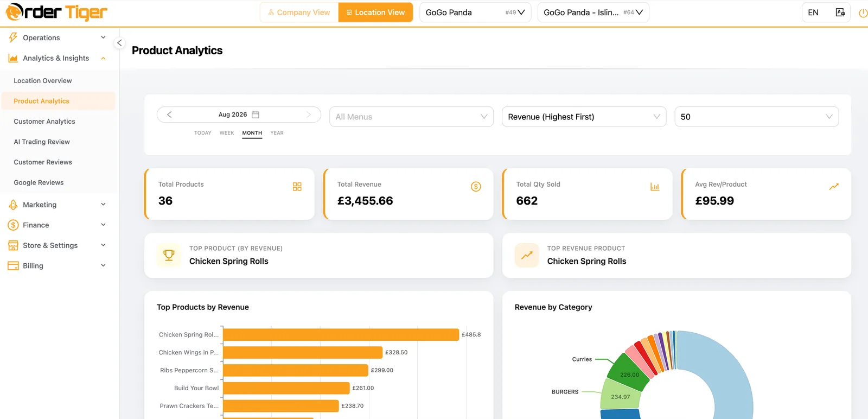
Task: Click the Order Tiger logo
Action: (x=56, y=12)
